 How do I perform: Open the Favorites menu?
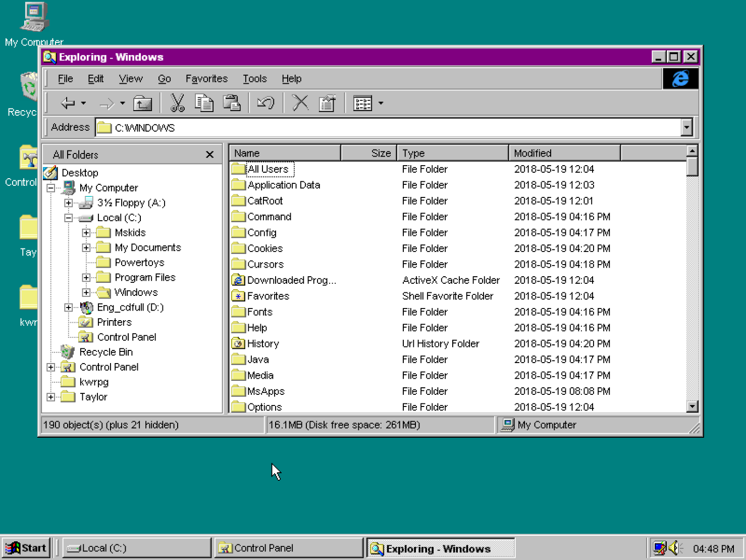[206, 79]
